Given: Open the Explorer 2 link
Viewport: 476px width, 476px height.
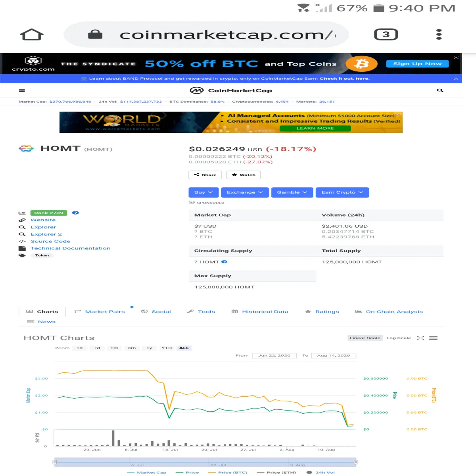Looking at the screenshot, I should point(46,234).
